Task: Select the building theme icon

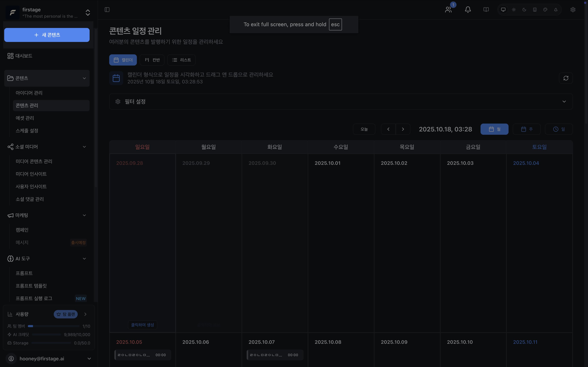Action: click(x=535, y=10)
